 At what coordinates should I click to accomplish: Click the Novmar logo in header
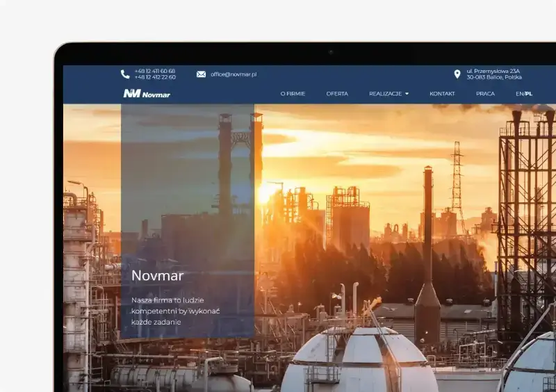pos(147,94)
